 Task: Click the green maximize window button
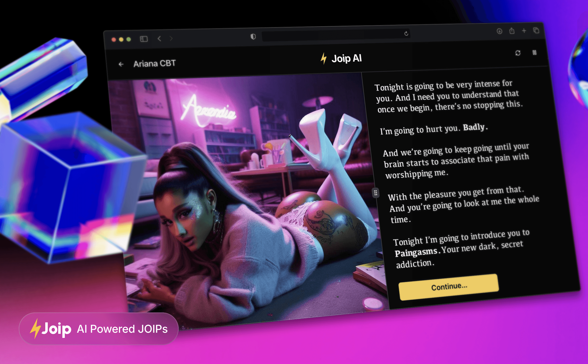(x=129, y=39)
